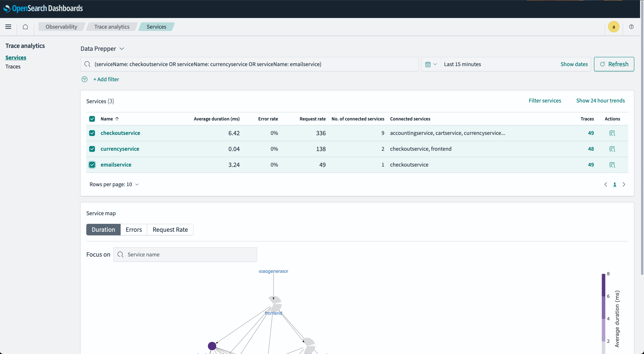This screenshot has height=354, width=644.
Task: Toggle checkbox for checkoutservice row
Action: point(92,133)
